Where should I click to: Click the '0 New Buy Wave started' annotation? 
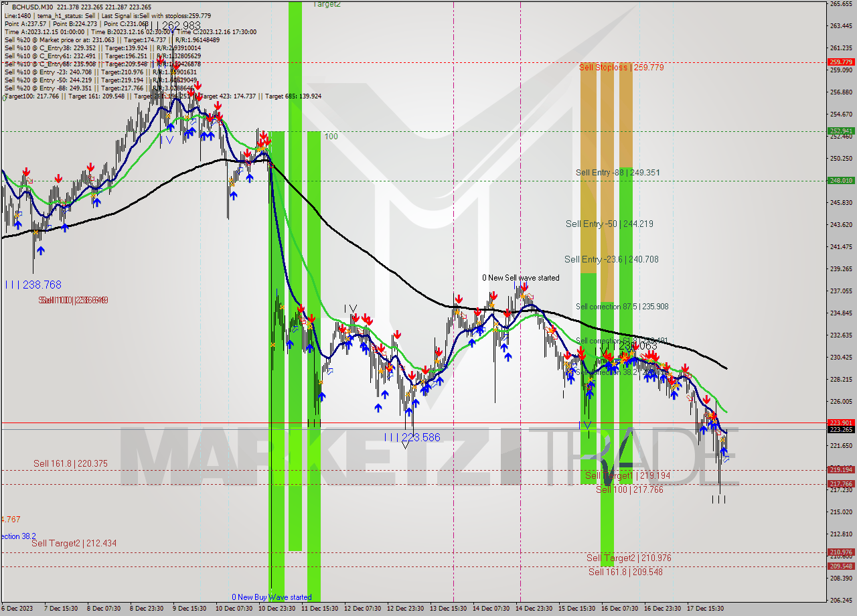[x=272, y=597]
